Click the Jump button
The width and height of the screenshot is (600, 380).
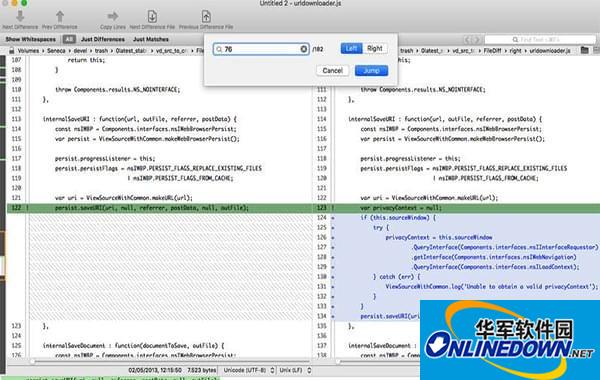(371, 70)
